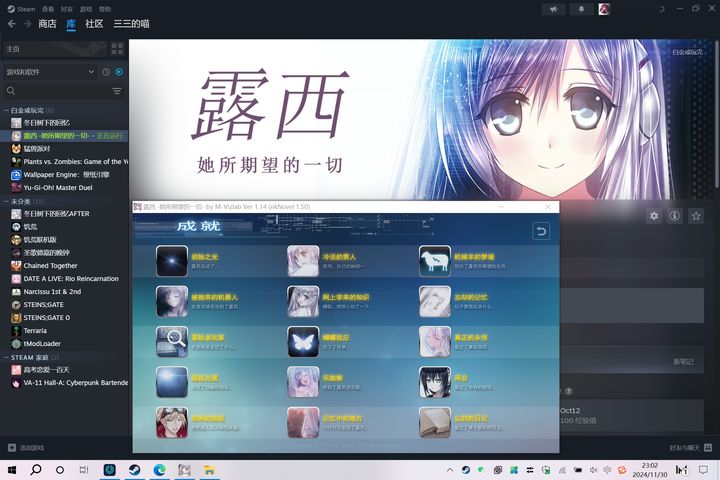Open Windows Start menu

(12, 470)
